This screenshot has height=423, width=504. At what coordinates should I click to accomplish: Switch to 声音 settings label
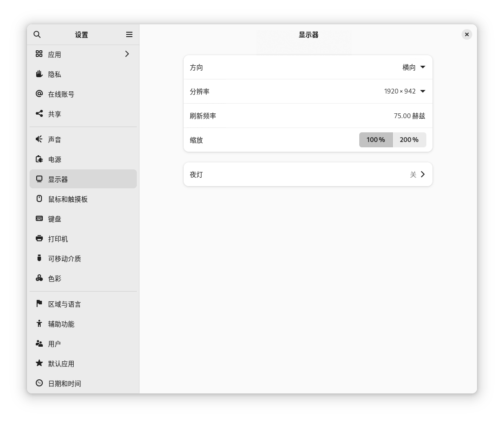click(55, 140)
